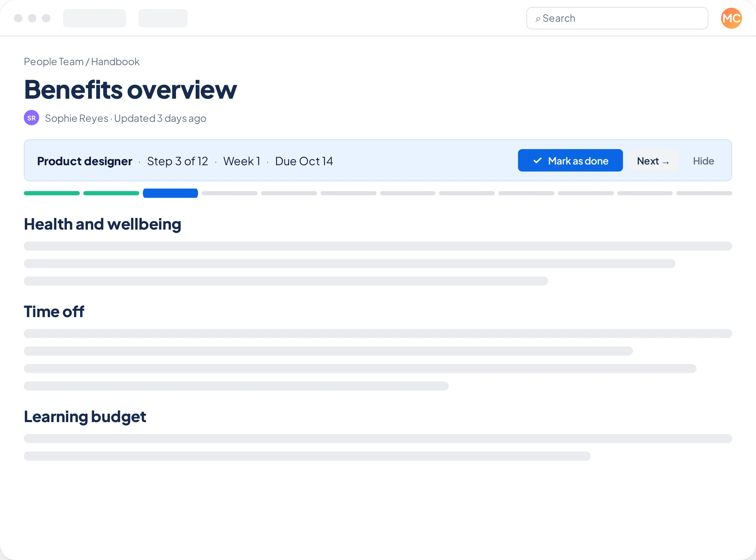756x560 pixels.
Task: Hide the onboarding banner
Action: (703, 161)
